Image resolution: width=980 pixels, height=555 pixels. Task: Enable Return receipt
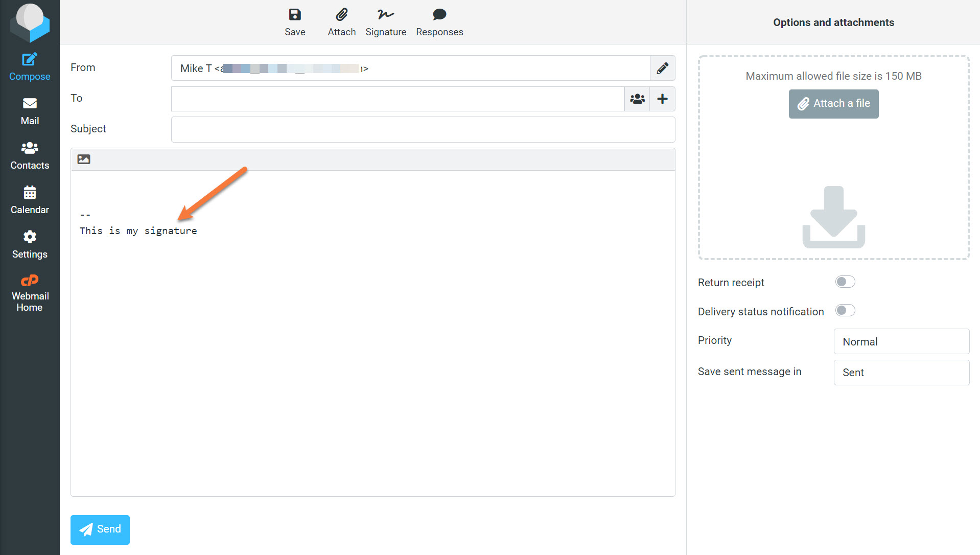coord(845,282)
